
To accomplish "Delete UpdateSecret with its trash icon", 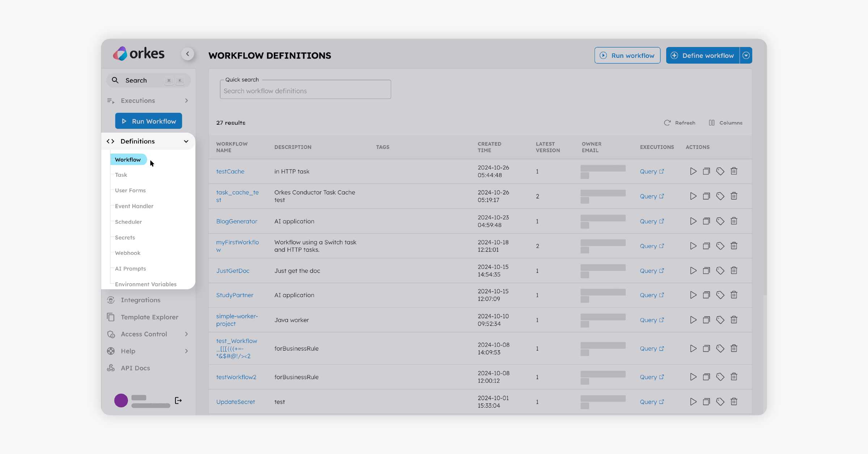I will (734, 402).
